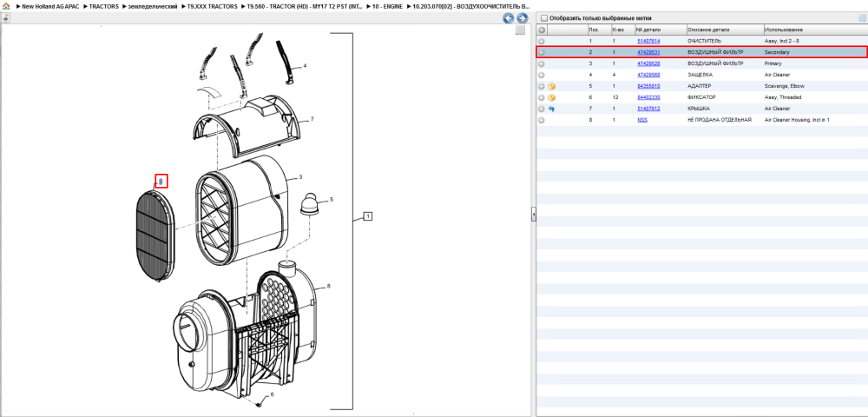This screenshot has width=868, height=417.
Task: Open the 'T9.XXX TRACTORS' breadcrumb
Action: pyautogui.click(x=213, y=7)
